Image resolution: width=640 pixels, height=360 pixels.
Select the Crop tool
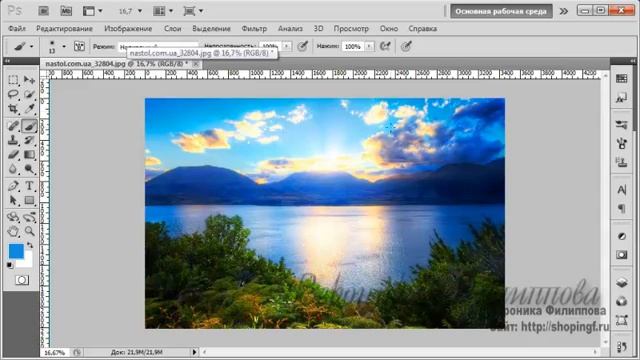(13, 109)
